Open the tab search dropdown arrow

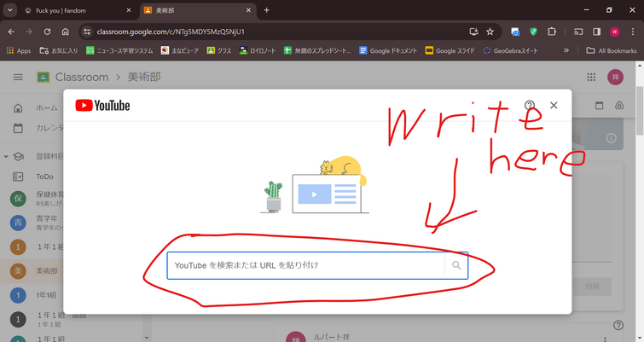tap(10, 10)
